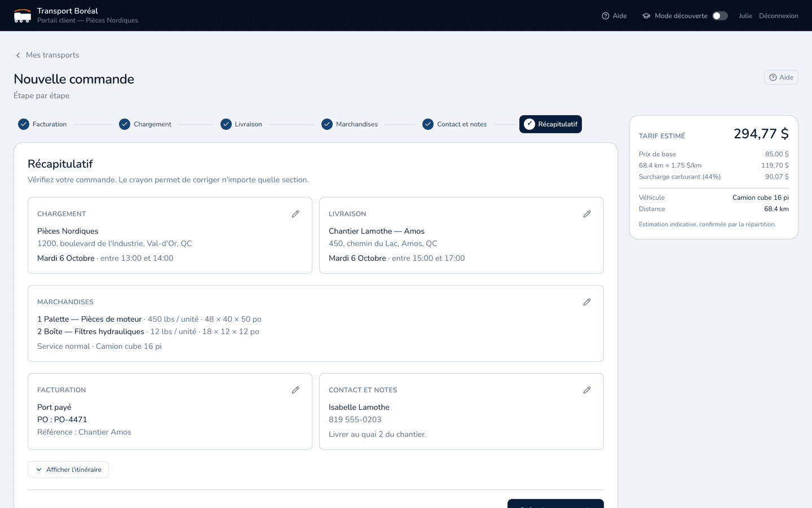
Task: Click Référence : Chantier Amos
Action: pos(84,432)
